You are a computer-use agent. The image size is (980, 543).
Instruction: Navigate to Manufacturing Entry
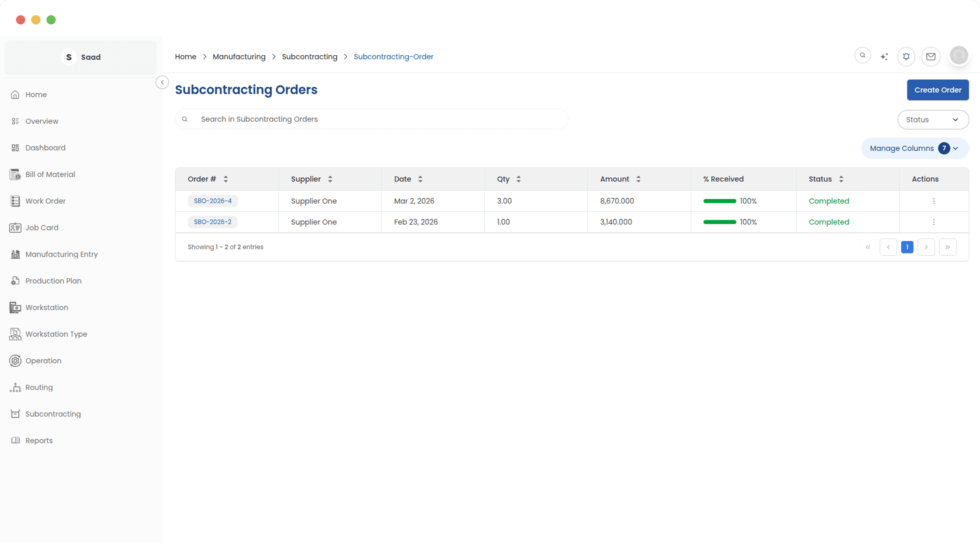tap(61, 254)
